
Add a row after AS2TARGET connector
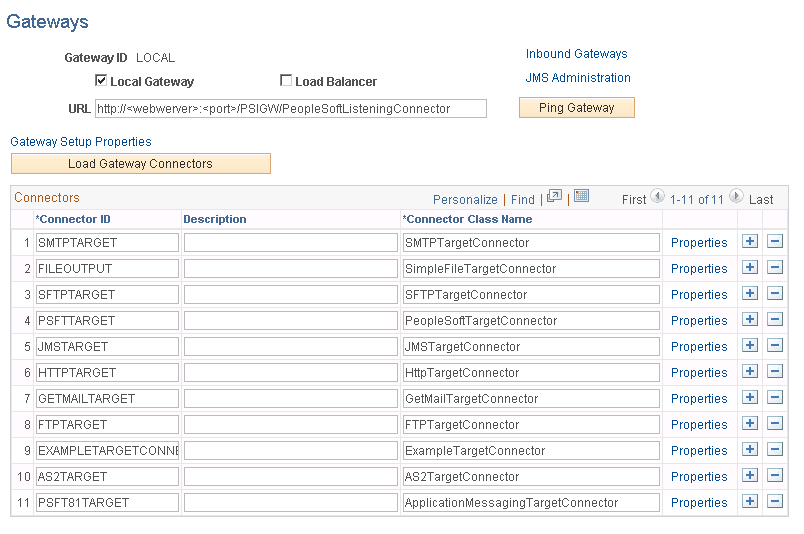[x=750, y=476]
